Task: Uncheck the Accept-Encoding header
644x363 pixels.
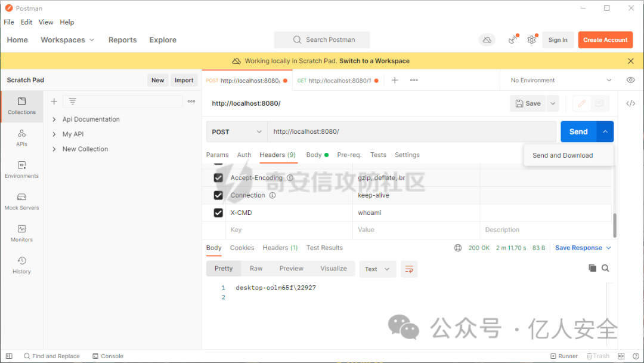Action: [218, 177]
